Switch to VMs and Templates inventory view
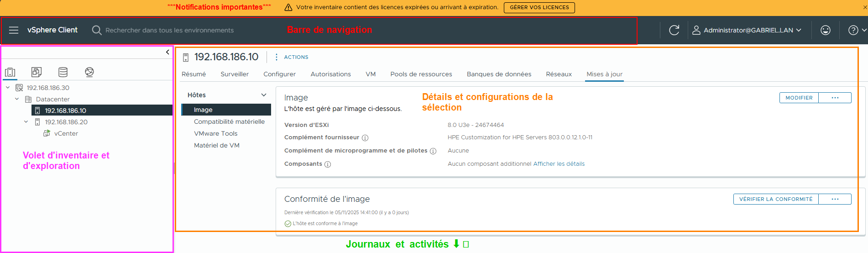 pyautogui.click(x=37, y=72)
